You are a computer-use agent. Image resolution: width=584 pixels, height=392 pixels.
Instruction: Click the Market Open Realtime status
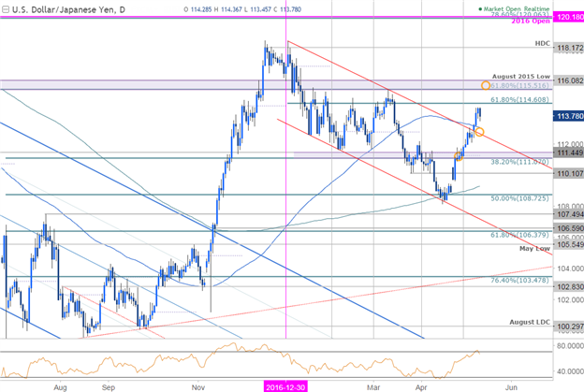pos(515,8)
